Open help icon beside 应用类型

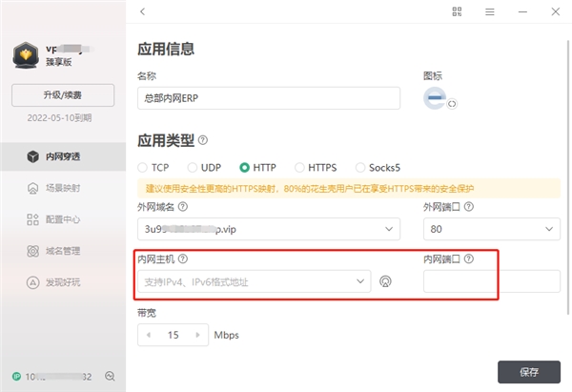pos(203,140)
